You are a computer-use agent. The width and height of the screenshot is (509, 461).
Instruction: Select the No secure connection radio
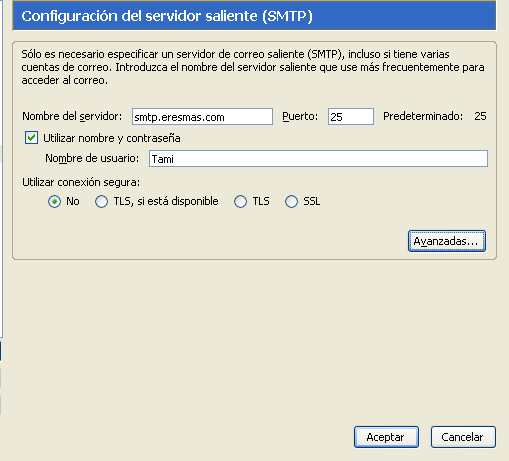click(x=54, y=201)
